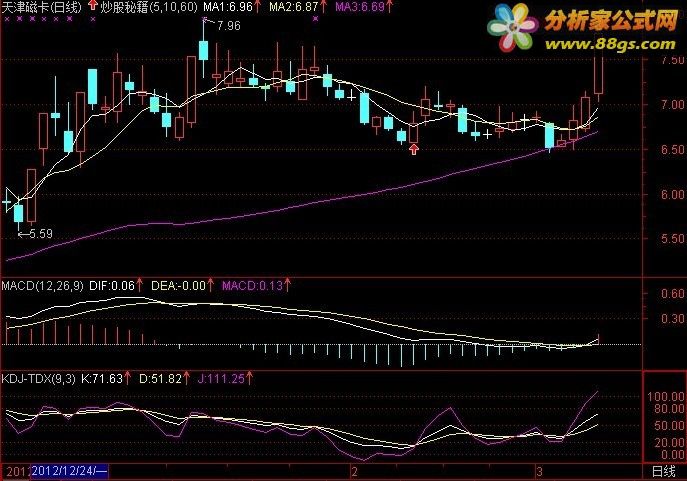Select the 天津磁卡(日线) chart title
Screen dimensions: 687x481
click(42, 7)
